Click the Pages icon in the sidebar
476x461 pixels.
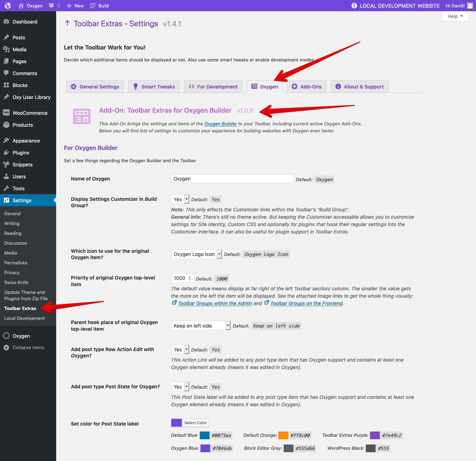pos(6,61)
